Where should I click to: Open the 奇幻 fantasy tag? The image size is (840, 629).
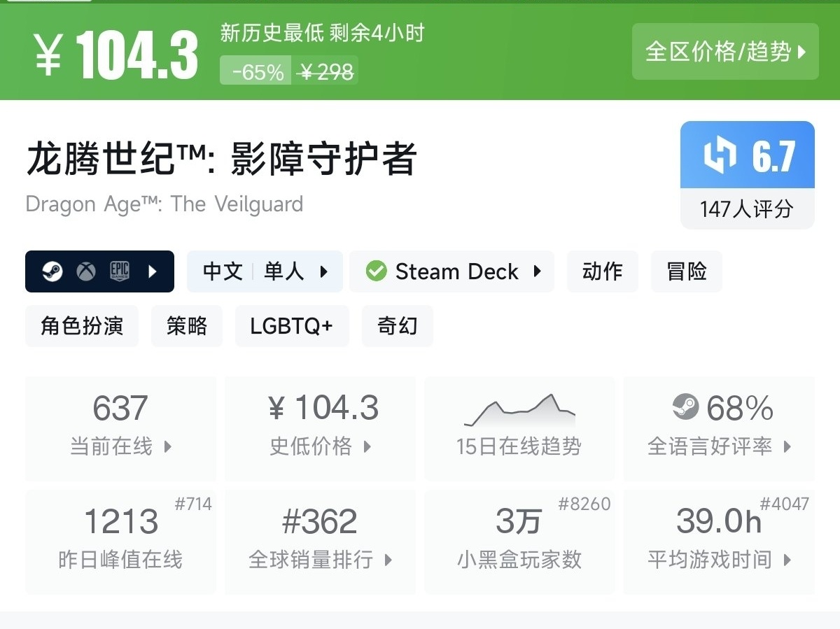coord(397,326)
